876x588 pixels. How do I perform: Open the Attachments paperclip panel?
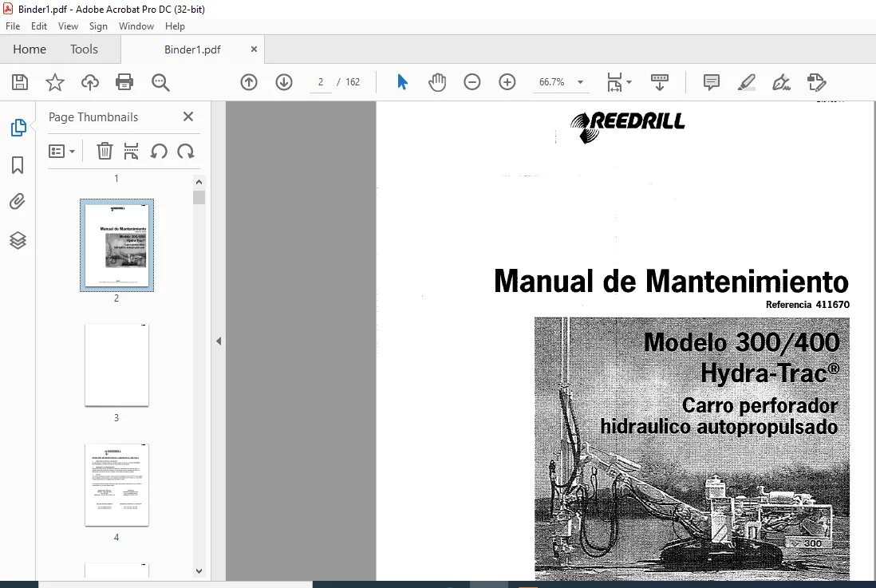(x=18, y=202)
